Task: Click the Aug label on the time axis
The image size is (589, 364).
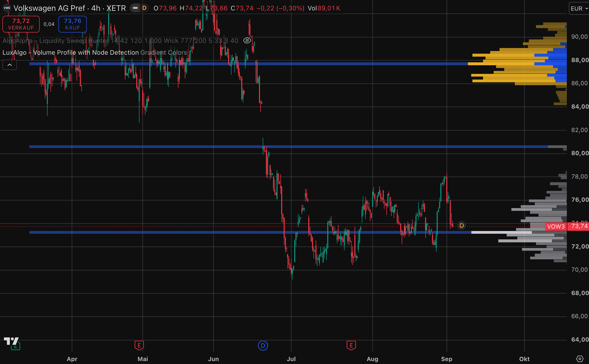Action: click(x=372, y=359)
